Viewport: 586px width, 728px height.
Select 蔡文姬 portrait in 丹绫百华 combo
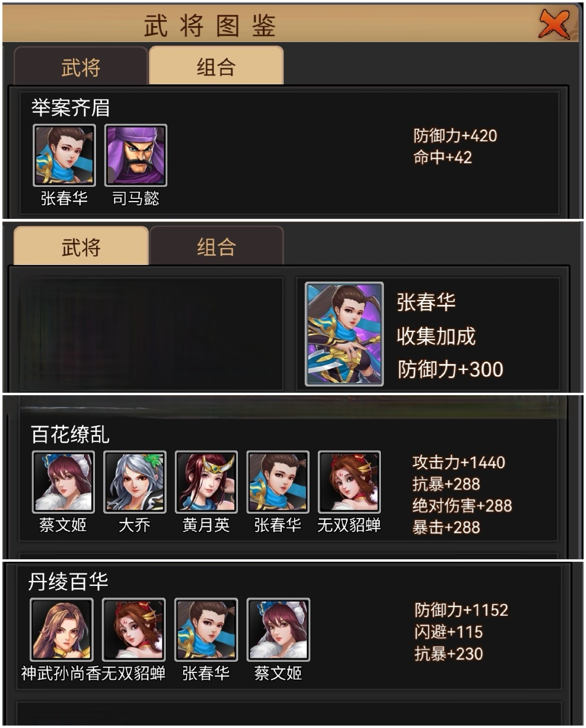pos(278,630)
